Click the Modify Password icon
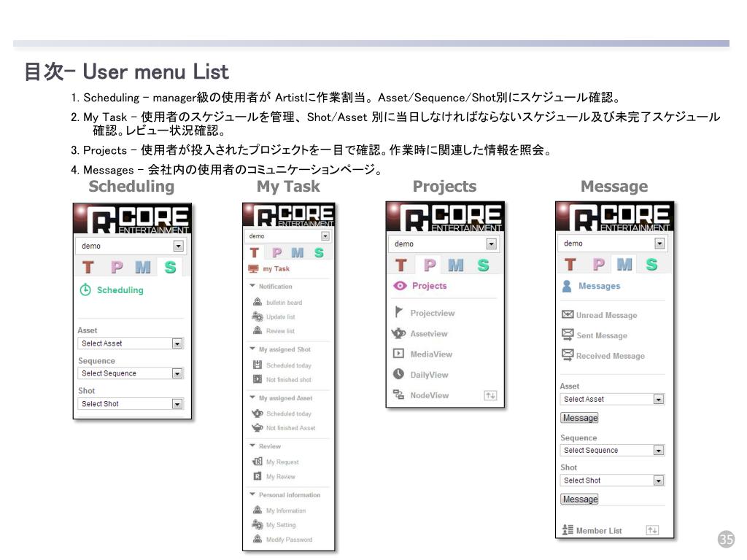Viewport: 747px width, 560px height. click(x=258, y=539)
